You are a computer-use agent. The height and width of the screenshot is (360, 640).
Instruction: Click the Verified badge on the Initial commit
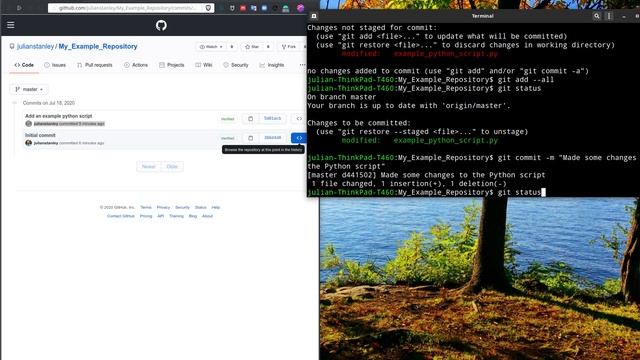click(x=228, y=138)
